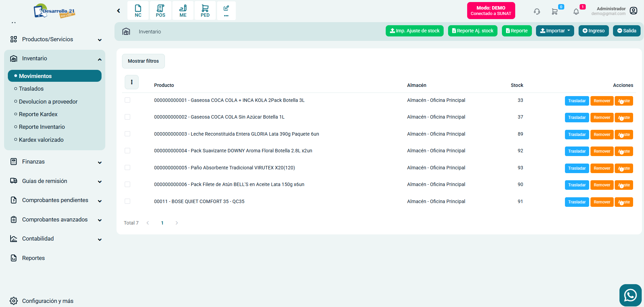Click the Mostrar filtros button
Viewport: 644px width, 307px height.
pos(143,61)
